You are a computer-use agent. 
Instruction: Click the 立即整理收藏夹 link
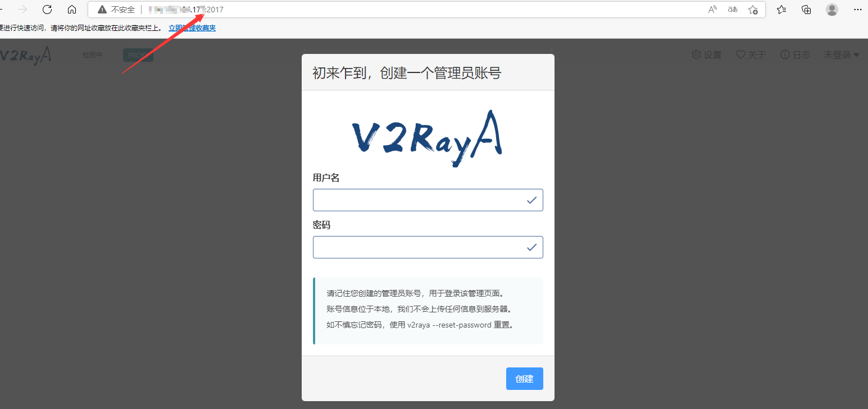point(192,27)
